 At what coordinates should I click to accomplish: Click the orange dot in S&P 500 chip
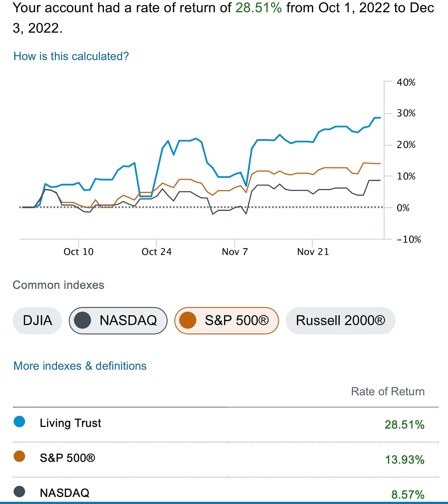(x=188, y=321)
